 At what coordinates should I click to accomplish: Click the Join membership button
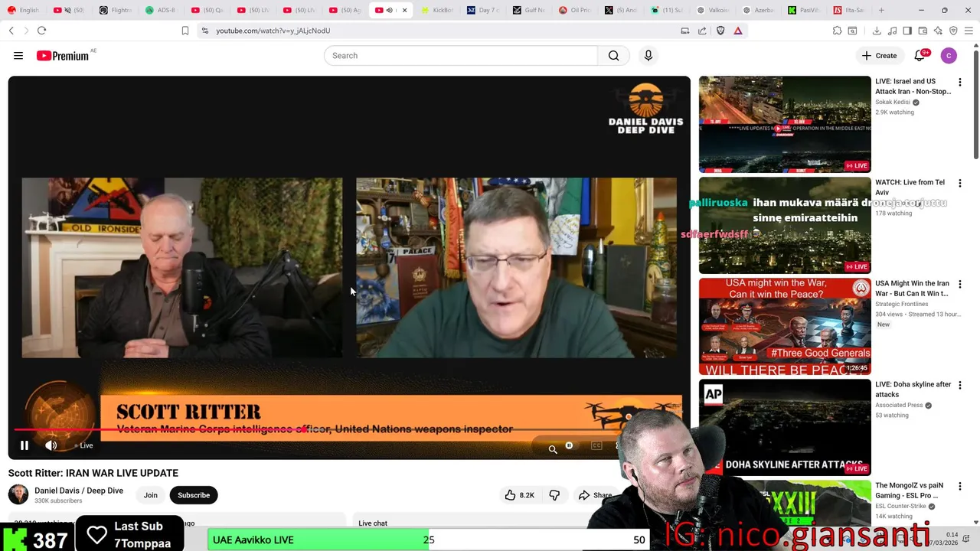[151, 495]
